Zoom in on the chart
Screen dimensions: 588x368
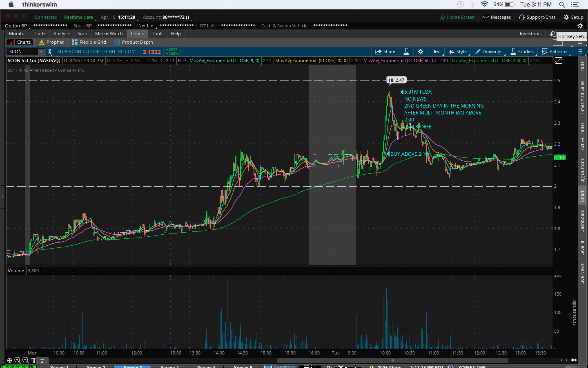18,360
